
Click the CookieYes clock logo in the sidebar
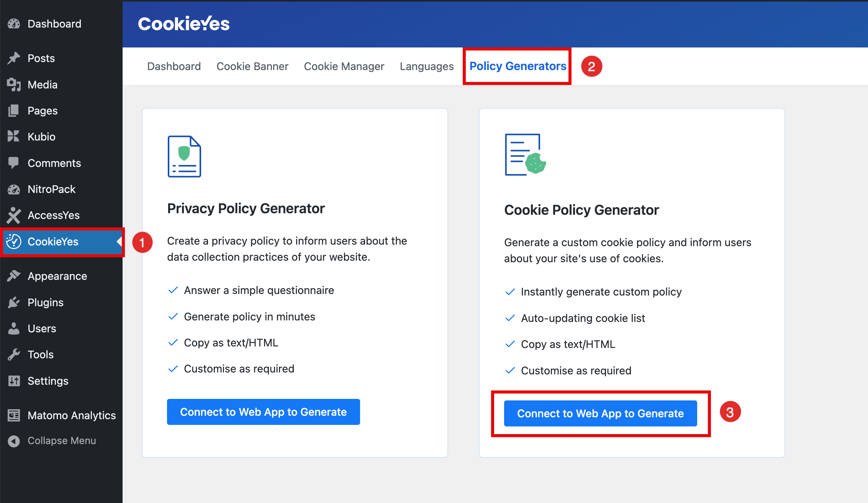coord(14,242)
